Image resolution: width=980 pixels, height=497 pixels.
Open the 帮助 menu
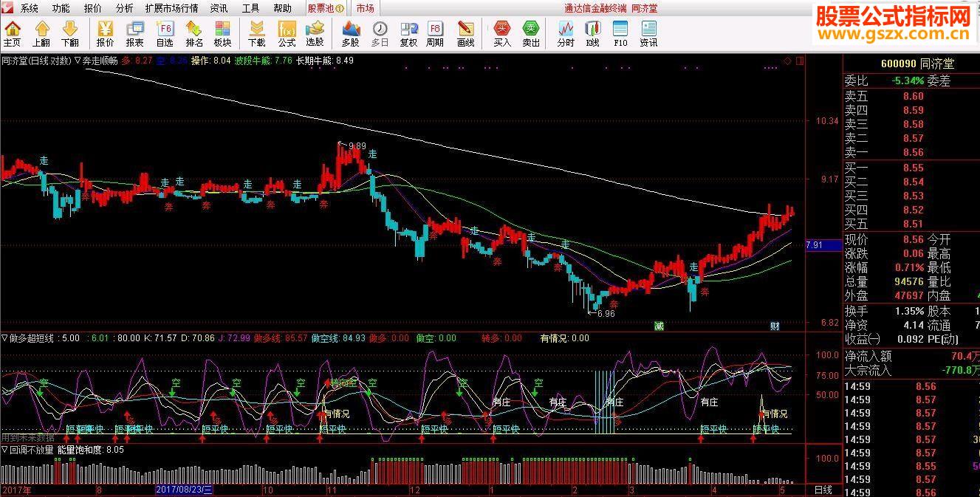[x=283, y=8]
